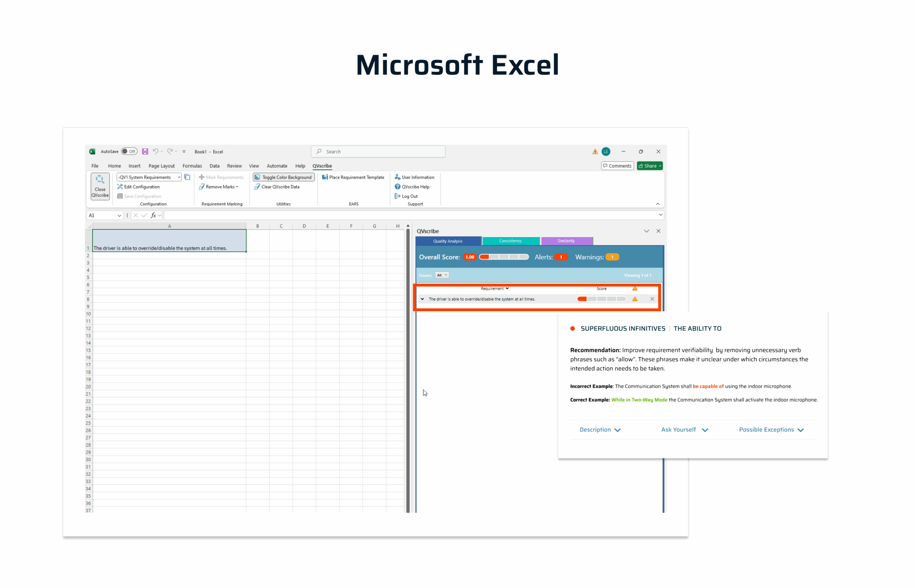The height and width of the screenshot is (588, 915).
Task: Select cell A1 with driver requirement
Action: coord(169,240)
